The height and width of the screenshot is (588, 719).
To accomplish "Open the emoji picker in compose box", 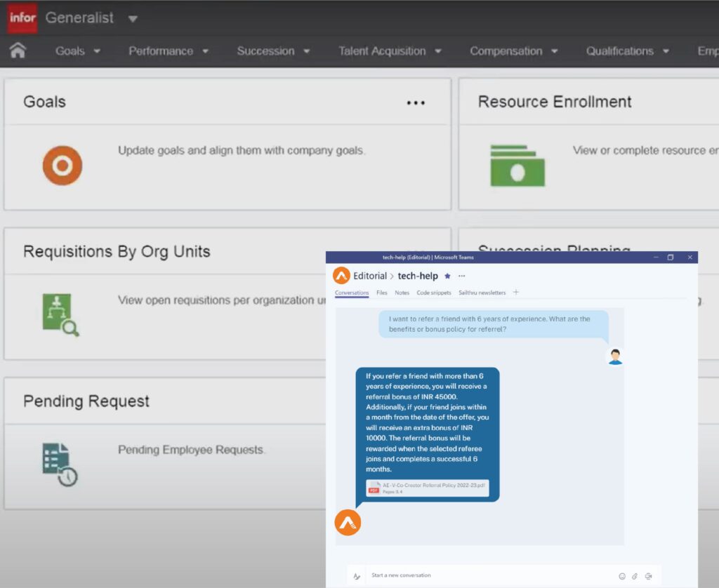I will coord(622,576).
